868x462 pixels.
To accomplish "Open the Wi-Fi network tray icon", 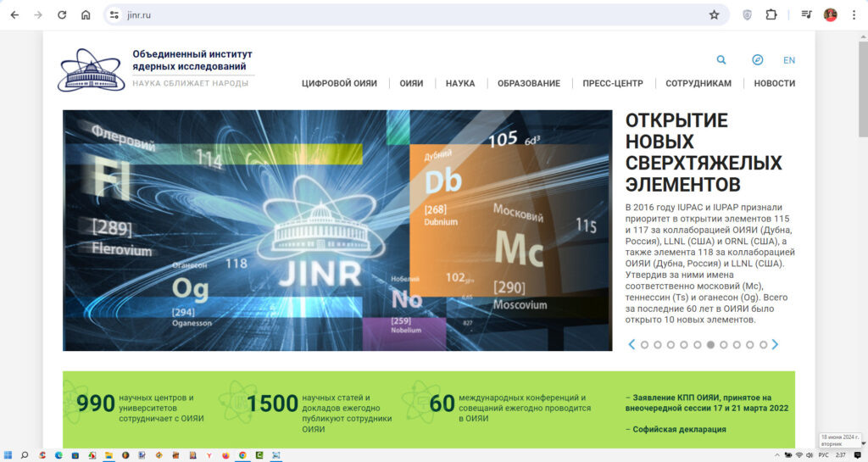I will 799,455.
